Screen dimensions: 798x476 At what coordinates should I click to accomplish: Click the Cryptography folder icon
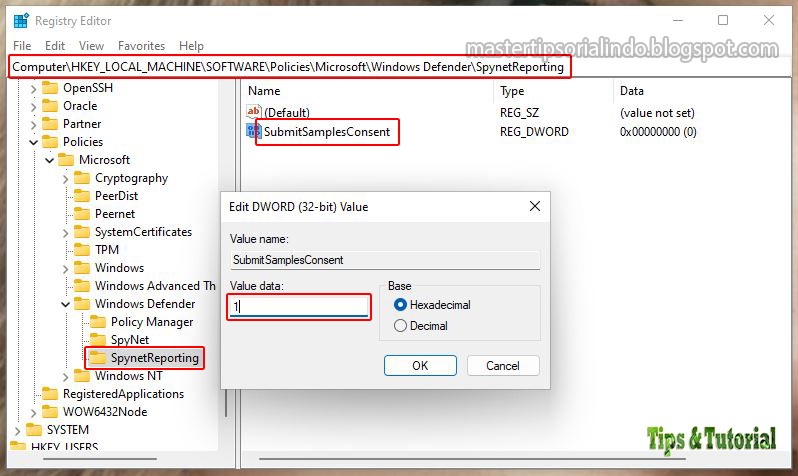pyautogui.click(x=81, y=178)
